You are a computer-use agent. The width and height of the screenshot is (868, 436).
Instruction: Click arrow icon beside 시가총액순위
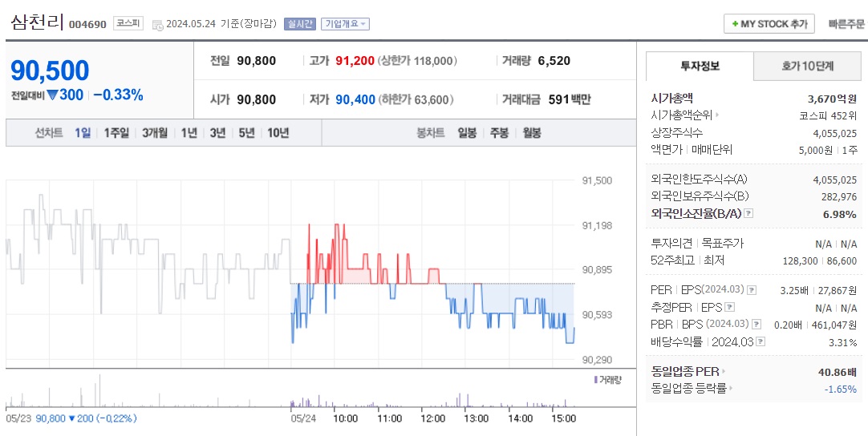pyautogui.click(x=717, y=115)
